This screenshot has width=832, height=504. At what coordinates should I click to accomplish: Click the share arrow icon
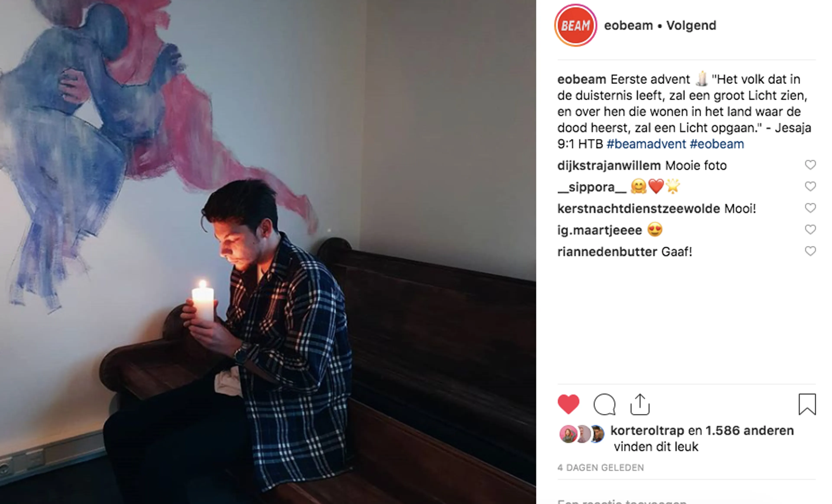pos(640,404)
